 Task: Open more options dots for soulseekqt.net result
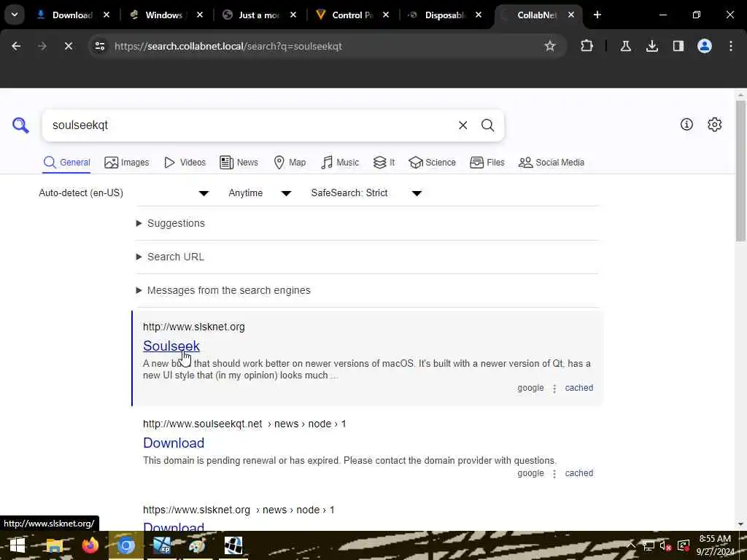(554, 474)
